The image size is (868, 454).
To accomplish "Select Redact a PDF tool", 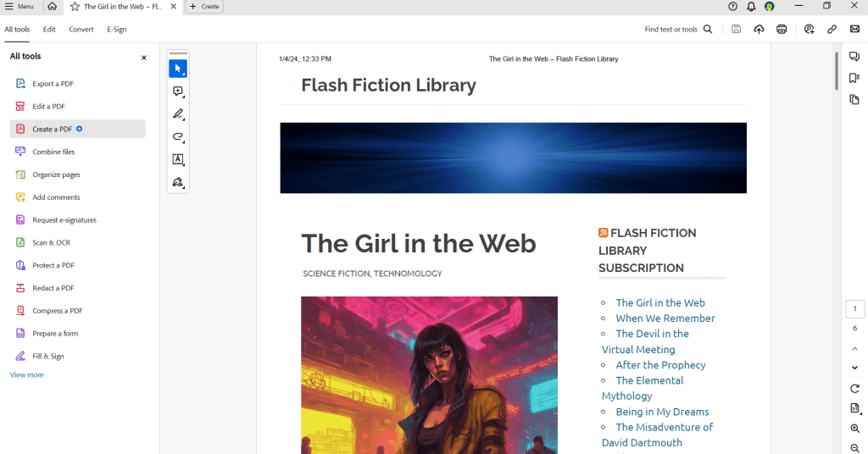I will coord(77,287).
